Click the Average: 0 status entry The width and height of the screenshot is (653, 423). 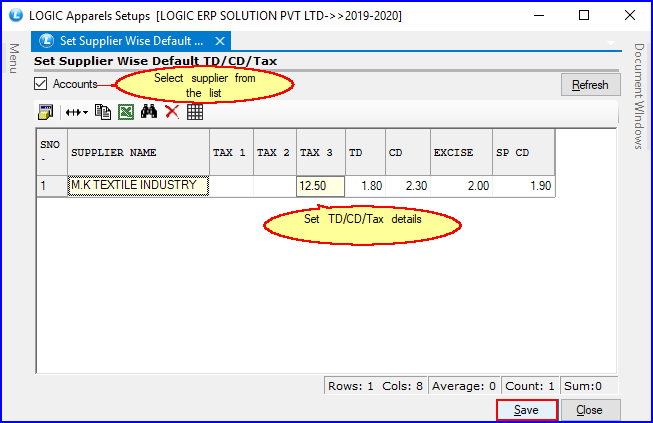point(464,386)
